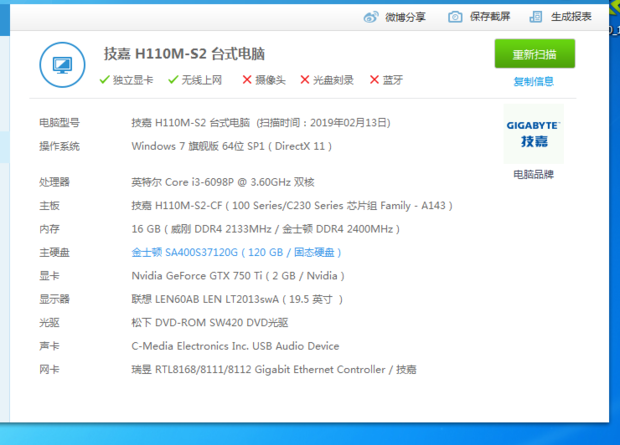Viewport: 620px width, 445px height.
Task: Click the 声卡 row label
Action: point(49,346)
